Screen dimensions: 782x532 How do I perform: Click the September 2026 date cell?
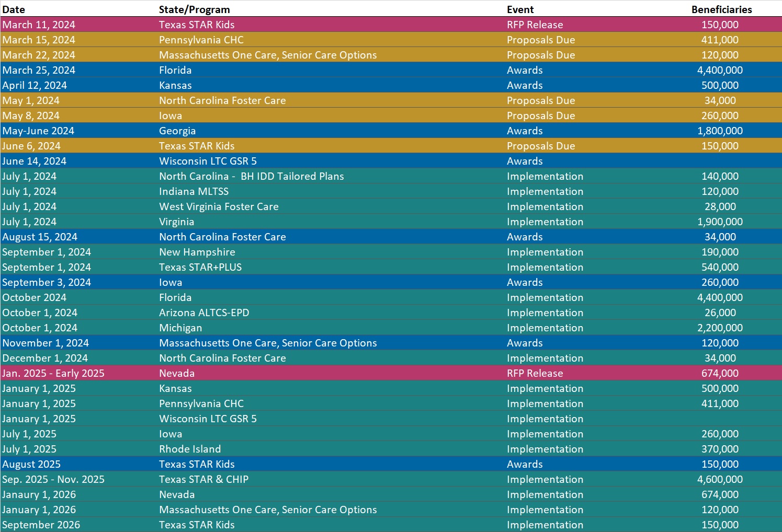[x=41, y=525]
